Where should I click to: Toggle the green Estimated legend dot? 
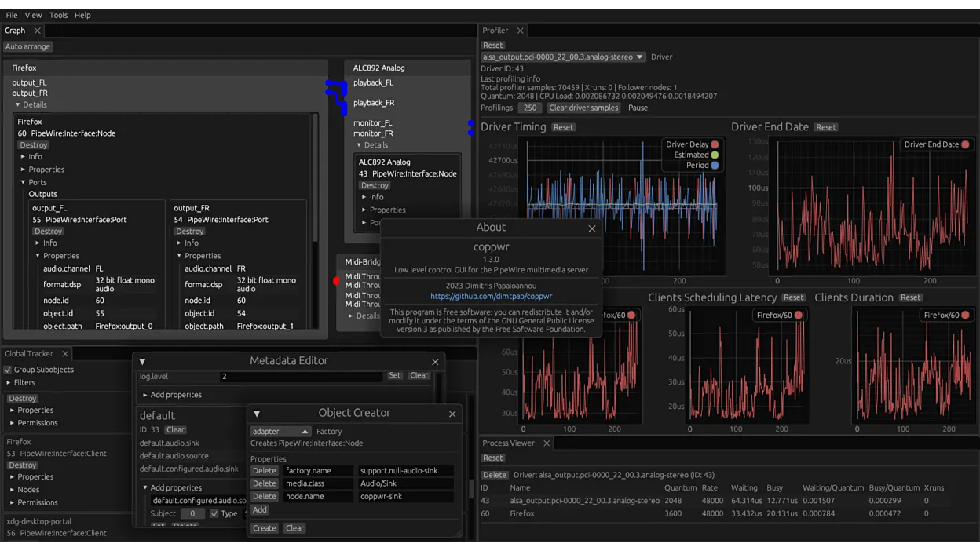point(715,155)
